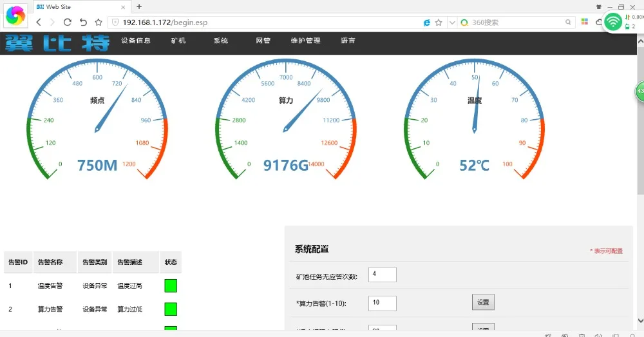This screenshot has height=337, width=644.
Task: Go back using the browser back arrow
Action: (39, 22)
